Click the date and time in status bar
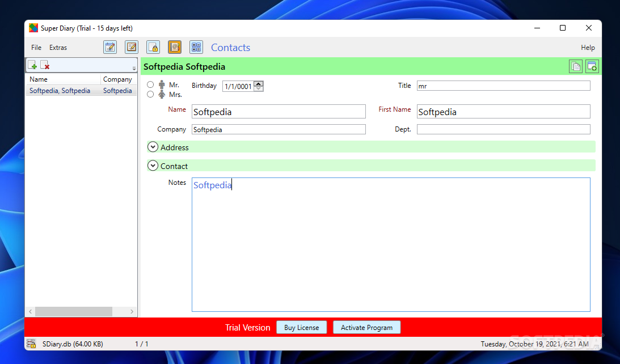Viewport: 620px width, 364px height. (534, 344)
